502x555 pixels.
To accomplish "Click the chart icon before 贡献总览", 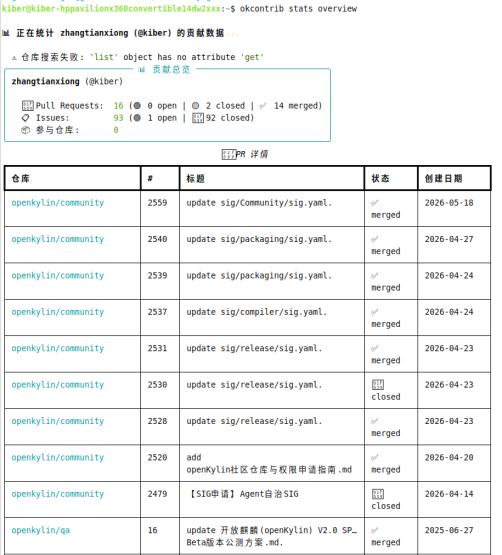I will coord(142,69).
